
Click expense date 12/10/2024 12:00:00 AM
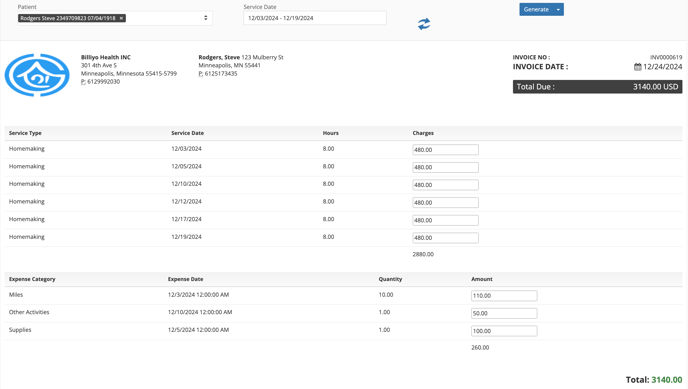point(200,312)
